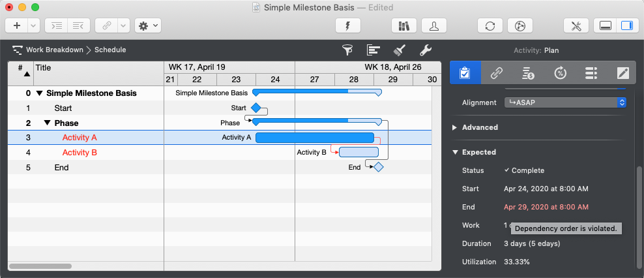Open the Alignment ASAP dropdown
Screen dimensions: 644x278
pyautogui.click(x=565, y=102)
